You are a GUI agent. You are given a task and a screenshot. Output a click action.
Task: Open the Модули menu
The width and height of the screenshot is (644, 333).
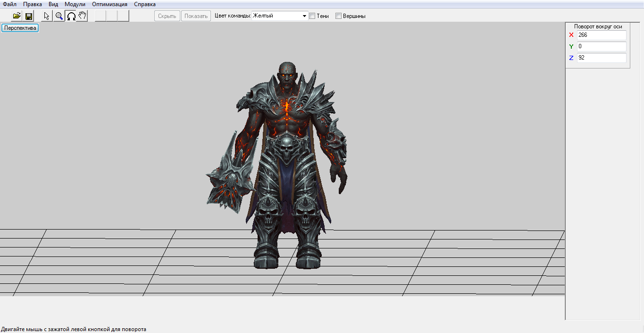pyautogui.click(x=75, y=4)
